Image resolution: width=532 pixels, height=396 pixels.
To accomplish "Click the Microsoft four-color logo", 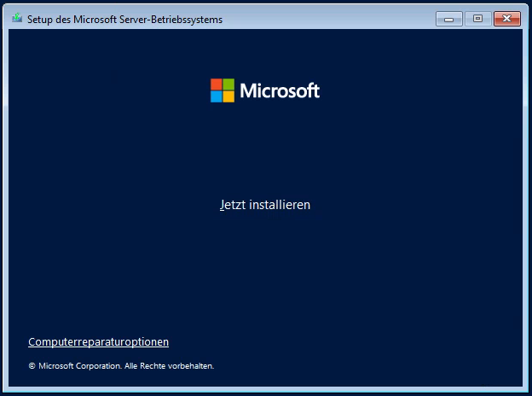I will pos(223,90).
